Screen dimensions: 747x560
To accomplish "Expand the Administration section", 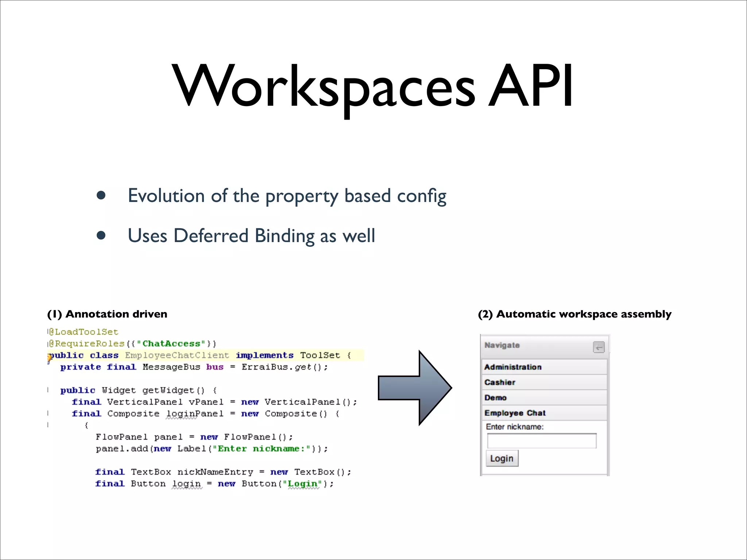I will point(512,367).
